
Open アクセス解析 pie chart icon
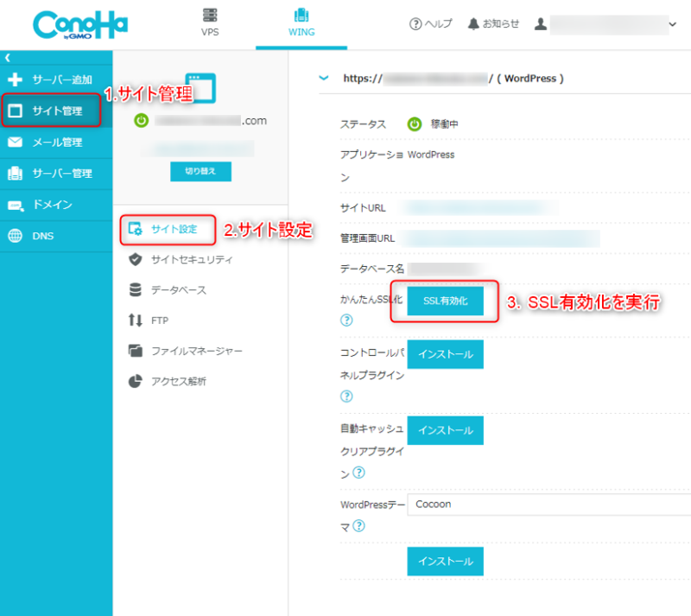click(136, 381)
